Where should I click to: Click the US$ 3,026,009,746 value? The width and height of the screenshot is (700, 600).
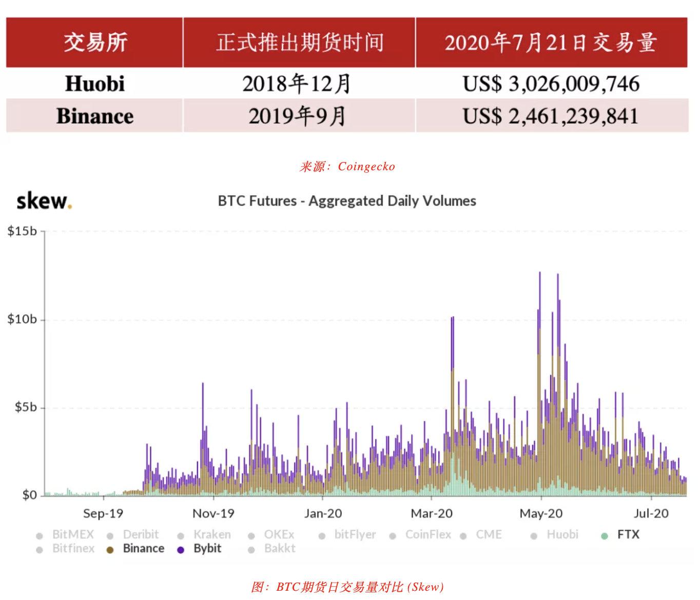pyautogui.click(x=551, y=84)
